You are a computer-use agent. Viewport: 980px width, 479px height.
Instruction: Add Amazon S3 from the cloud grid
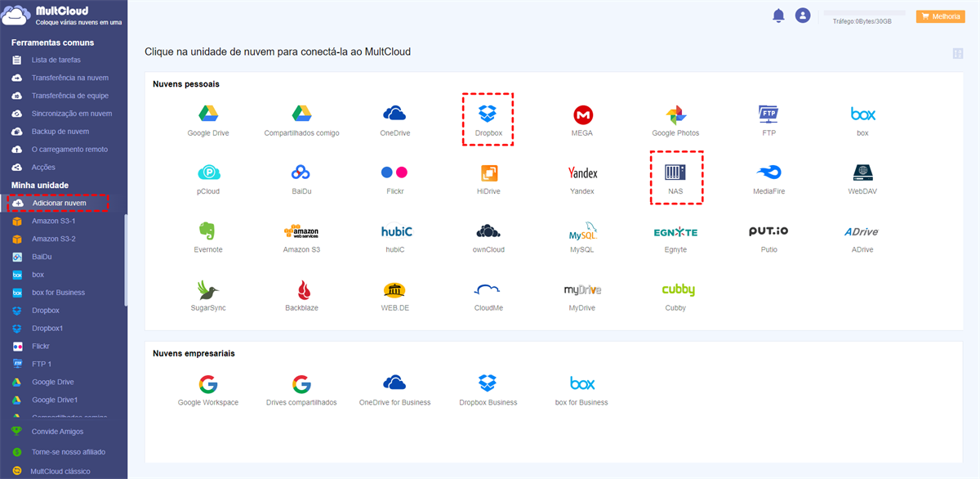301,232
